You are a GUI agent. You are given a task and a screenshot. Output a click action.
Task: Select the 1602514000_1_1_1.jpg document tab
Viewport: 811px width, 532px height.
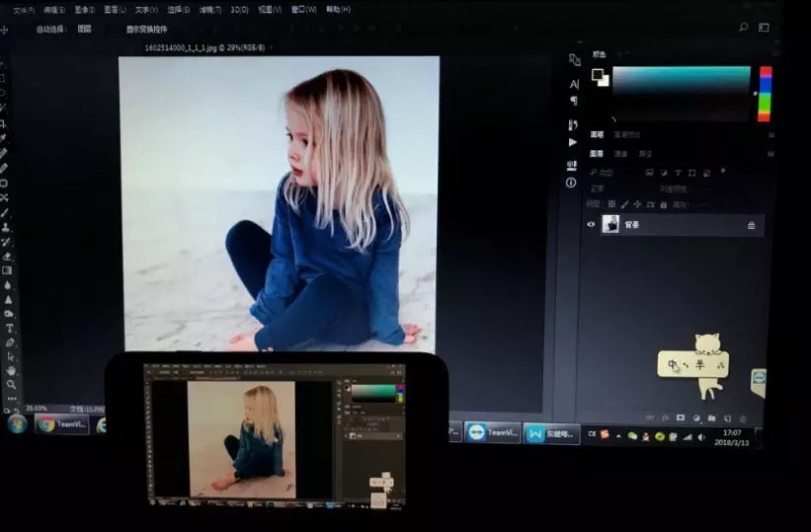(204, 47)
